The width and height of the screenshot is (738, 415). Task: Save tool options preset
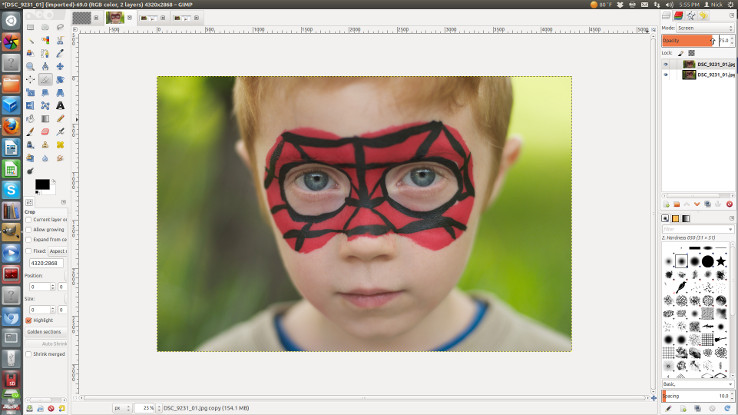(29, 408)
